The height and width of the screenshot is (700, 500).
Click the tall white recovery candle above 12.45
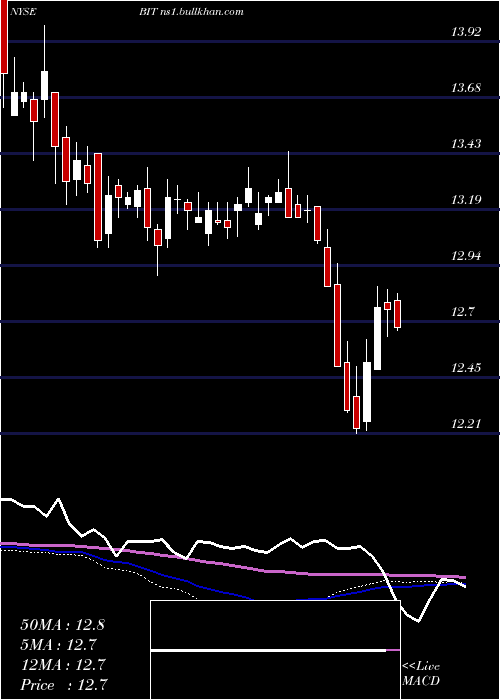(378, 338)
